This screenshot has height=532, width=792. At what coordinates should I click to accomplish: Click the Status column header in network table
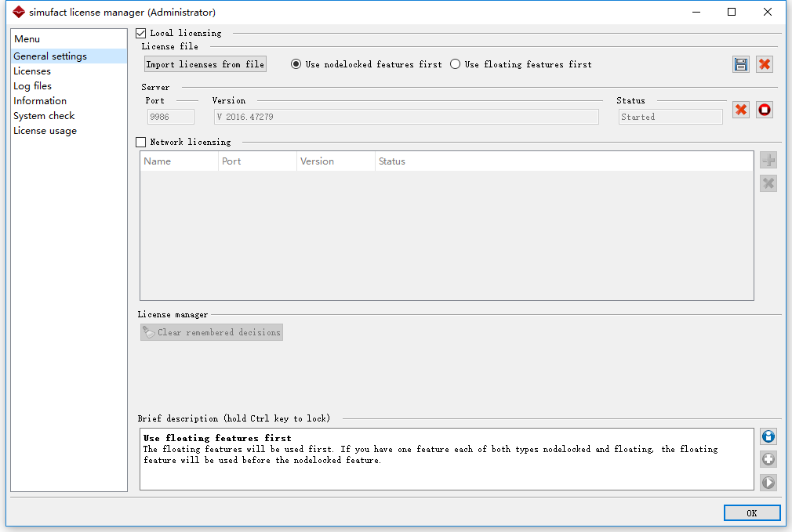coord(564,161)
